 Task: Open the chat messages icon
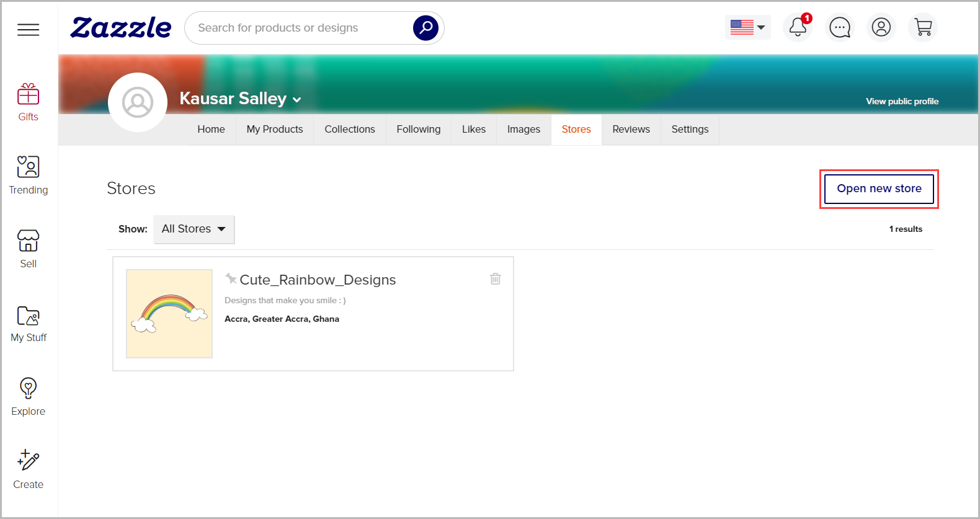click(840, 27)
